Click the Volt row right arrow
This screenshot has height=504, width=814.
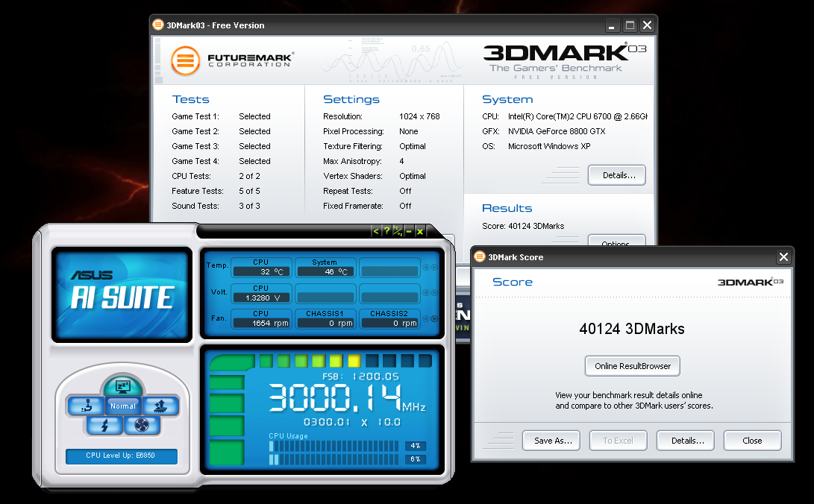click(x=434, y=293)
